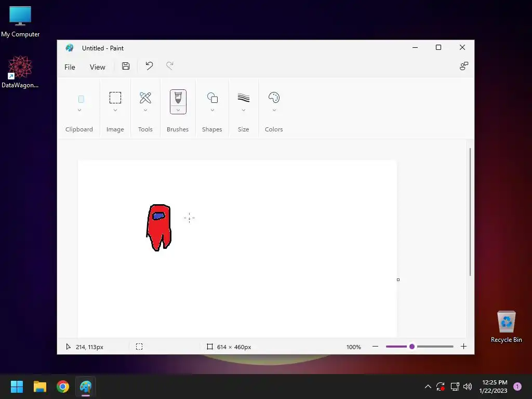Expand the Tools dropdown chevron
Screen dimensions: 532x399
click(x=145, y=110)
